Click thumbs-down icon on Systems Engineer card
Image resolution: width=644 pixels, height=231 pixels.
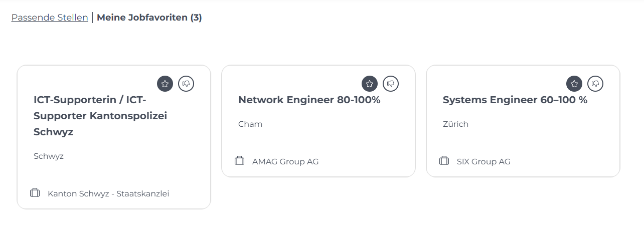pyautogui.click(x=595, y=84)
